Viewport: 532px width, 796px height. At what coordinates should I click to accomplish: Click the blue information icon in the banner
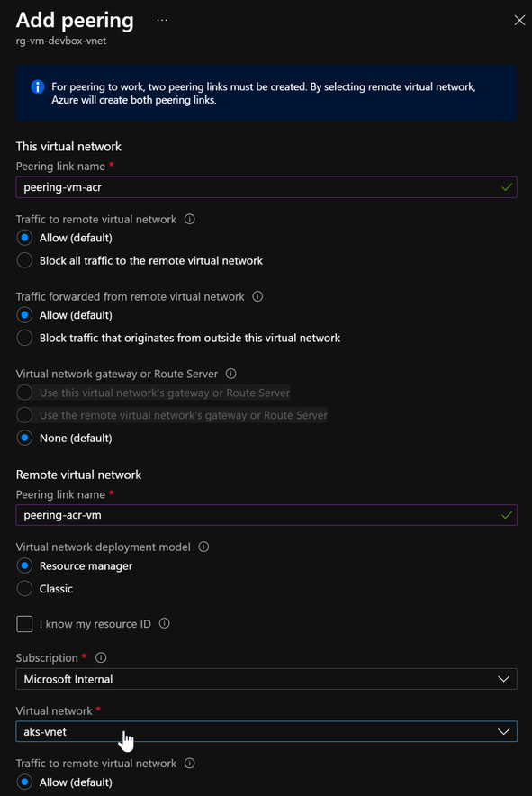coord(38,86)
